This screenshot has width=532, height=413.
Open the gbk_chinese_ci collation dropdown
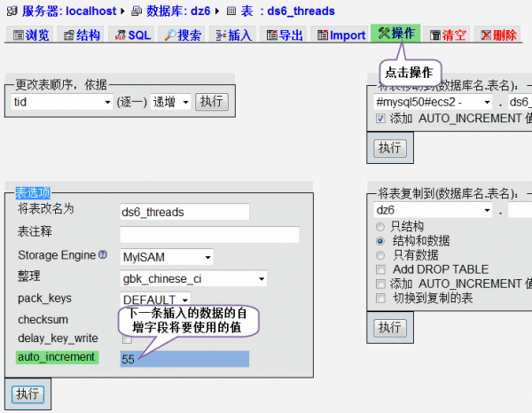click(x=193, y=278)
